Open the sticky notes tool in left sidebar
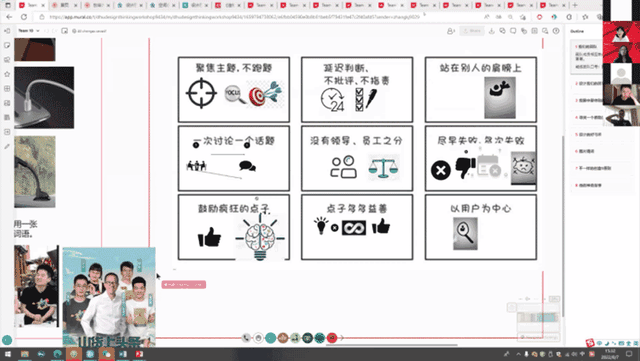Screen dimensions: 640x361 click(7, 45)
